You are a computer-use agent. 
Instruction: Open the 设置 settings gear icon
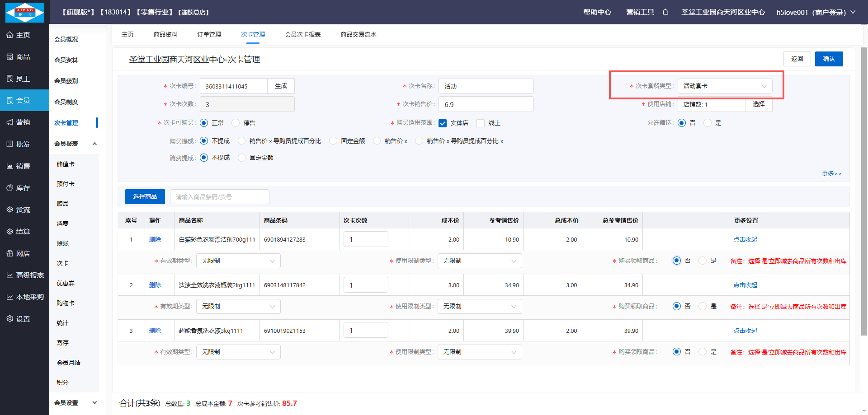pos(10,319)
